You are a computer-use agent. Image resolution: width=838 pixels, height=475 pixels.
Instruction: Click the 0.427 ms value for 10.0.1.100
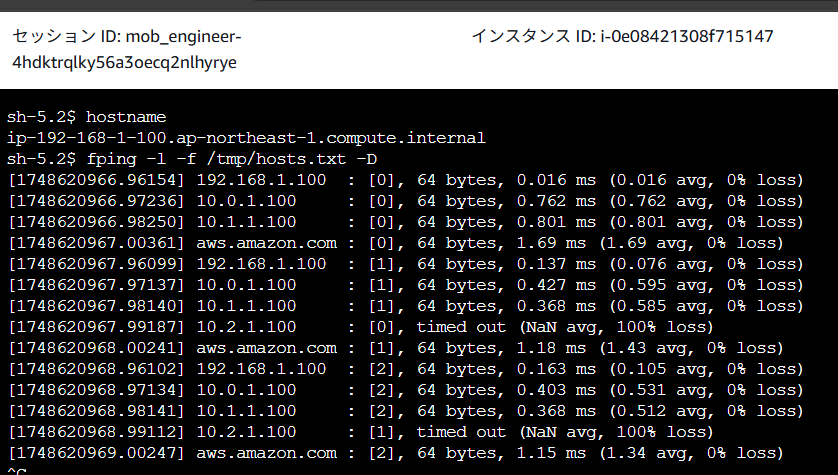point(556,285)
